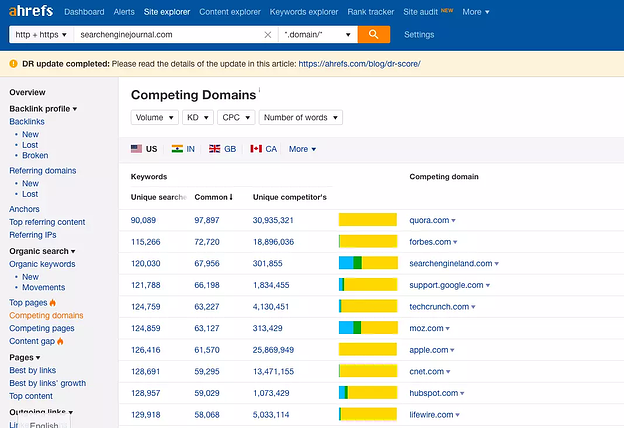Click the fire icon next to Top pages
Viewport: 624px width, 428px height.
53,303
